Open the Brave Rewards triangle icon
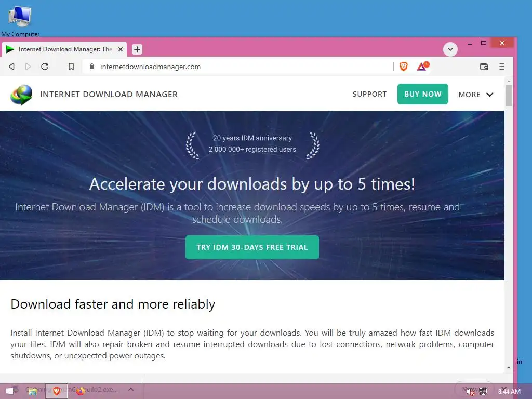 click(422, 66)
